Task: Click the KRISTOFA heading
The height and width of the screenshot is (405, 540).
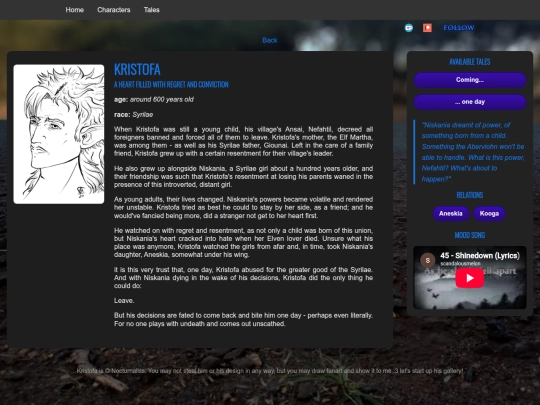Action: coord(137,70)
